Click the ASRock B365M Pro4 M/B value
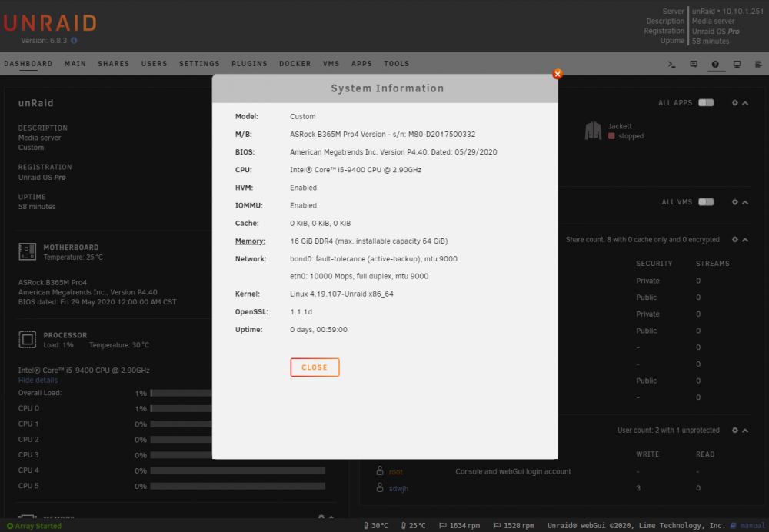 [382, 134]
